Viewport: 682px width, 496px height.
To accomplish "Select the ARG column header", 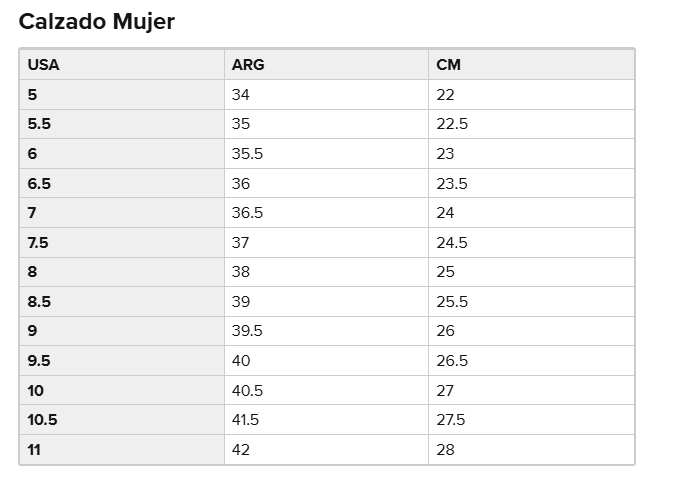I will tap(248, 65).
